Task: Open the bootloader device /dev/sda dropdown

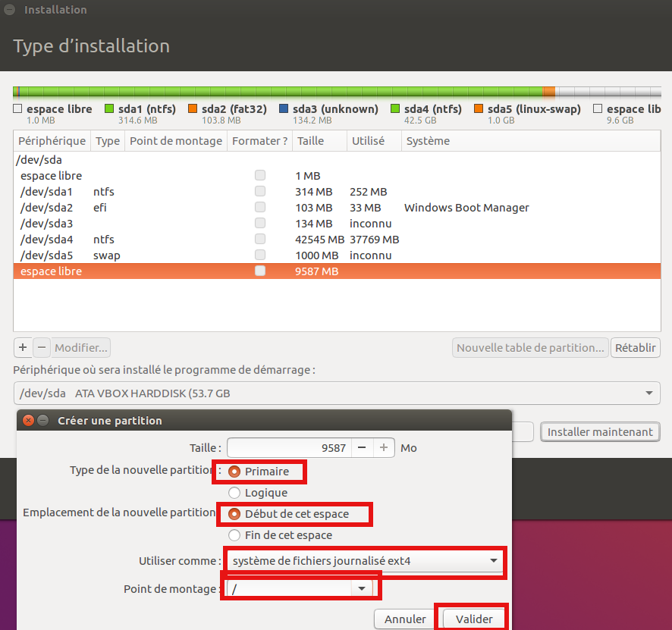Action: point(337,393)
